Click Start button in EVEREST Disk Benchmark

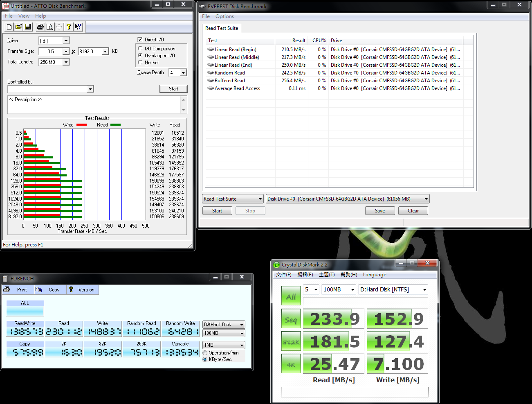coord(217,211)
